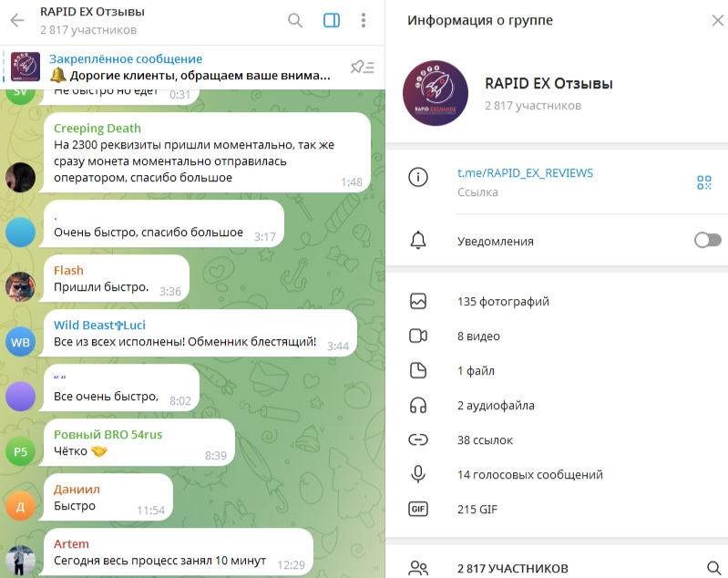The height and width of the screenshot is (578, 728).
Task: Open the photos media icon
Action: [418, 301]
